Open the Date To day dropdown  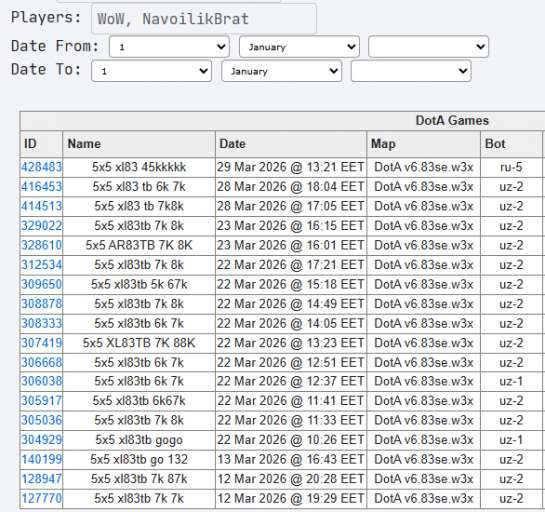pos(152,71)
